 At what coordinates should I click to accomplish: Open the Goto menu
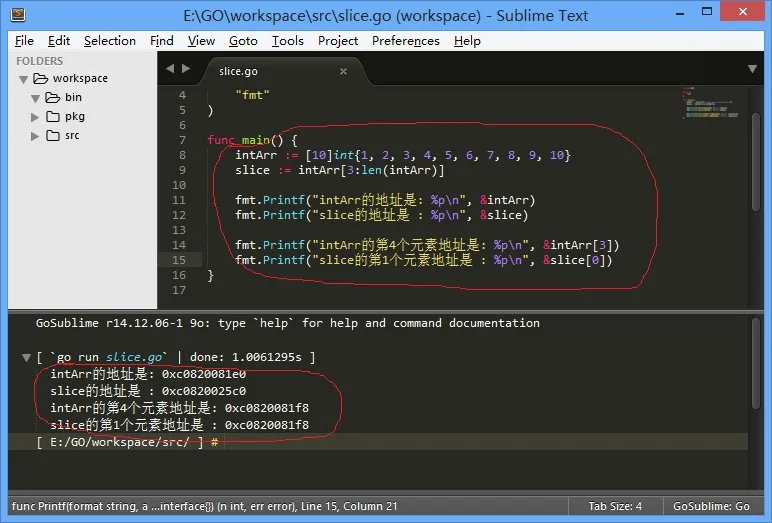pyautogui.click(x=243, y=41)
